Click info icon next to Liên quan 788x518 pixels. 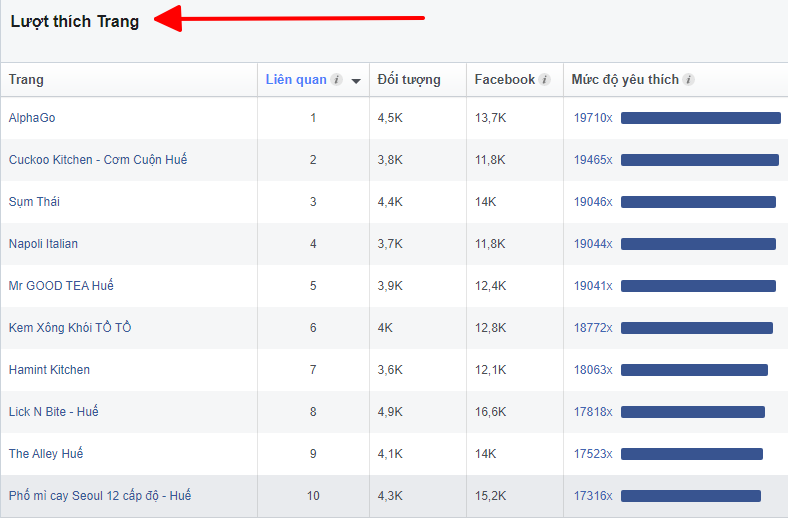pos(337,79)
